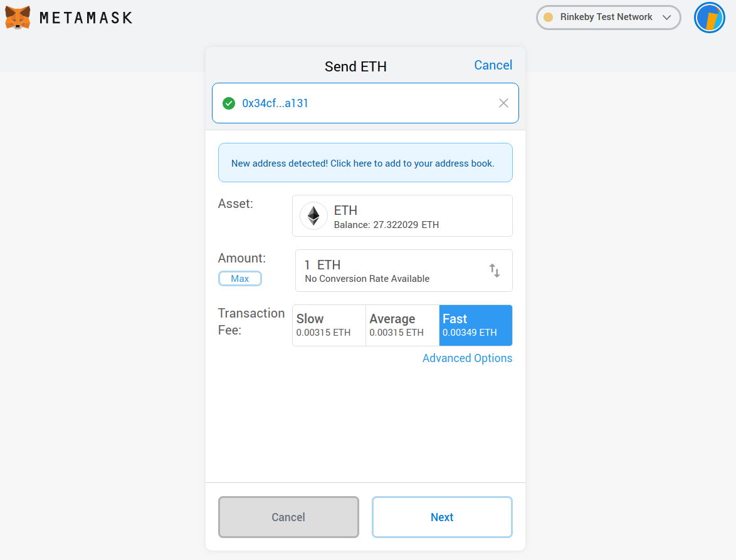Screen dimensions: 736x560
Task: Clear the recipient address with X
Action: 503,103
